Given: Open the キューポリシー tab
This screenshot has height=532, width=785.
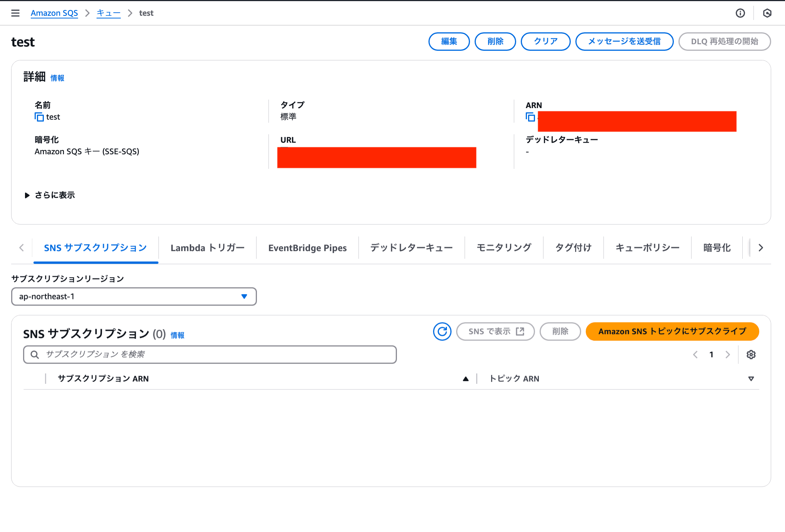Looking at the screenshot, I should [647, 248].
